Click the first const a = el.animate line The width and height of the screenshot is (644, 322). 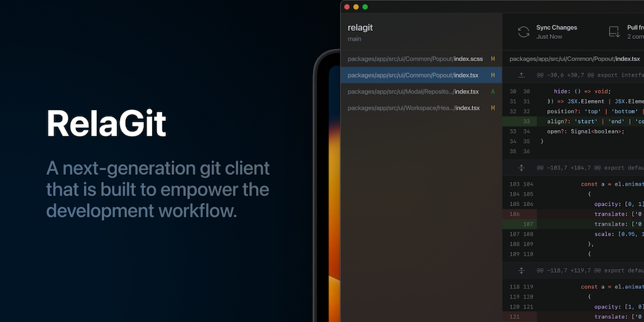[x=613, y=184]
